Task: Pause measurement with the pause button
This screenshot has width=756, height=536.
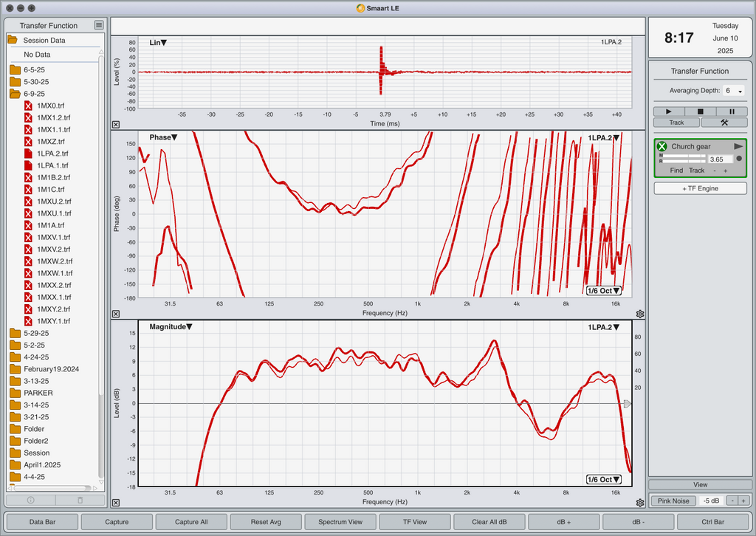Action: tap(732, 111)
